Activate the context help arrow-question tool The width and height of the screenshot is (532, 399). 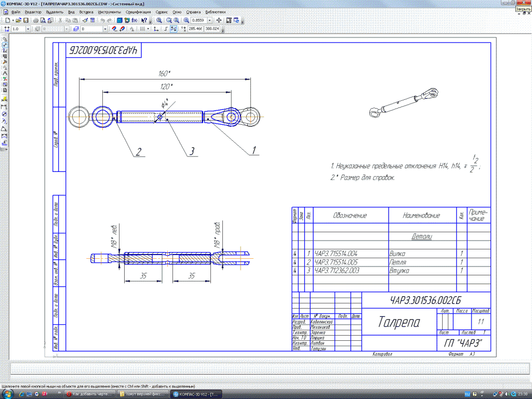point(144,20)
